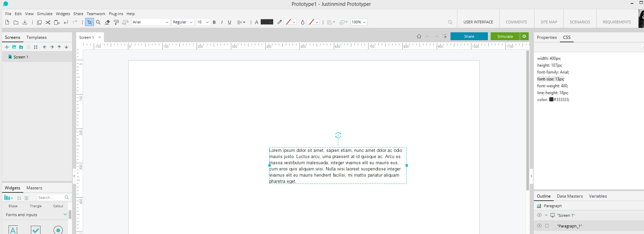Screen dimensions: 644x234
Task: Open Simulate settings gear icon
Action: tap(524, 36)
